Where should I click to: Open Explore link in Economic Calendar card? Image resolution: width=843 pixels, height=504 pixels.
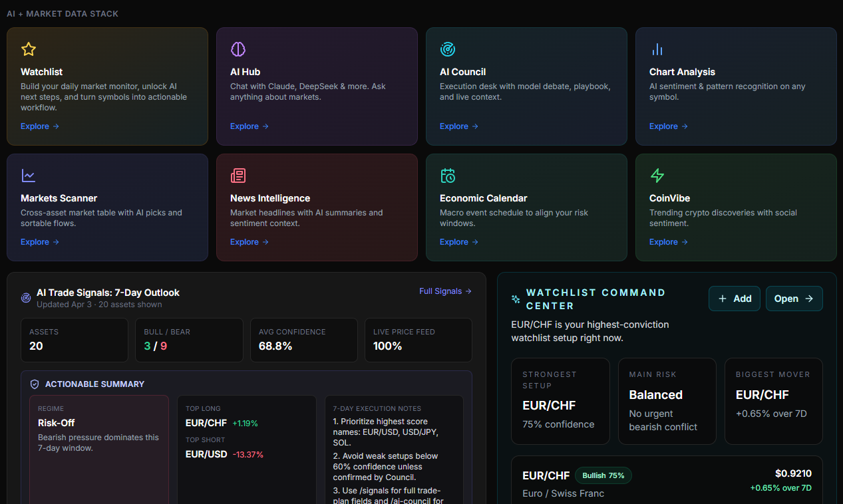[459, 242]
